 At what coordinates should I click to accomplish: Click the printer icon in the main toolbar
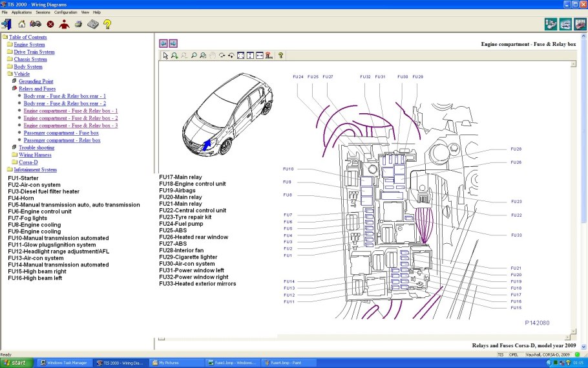coord(78,25)
